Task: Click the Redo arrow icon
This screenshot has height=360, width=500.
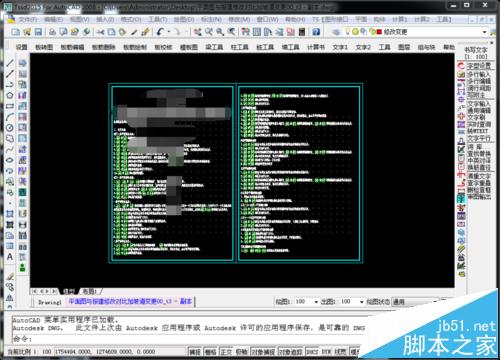Action: (177, 32)
